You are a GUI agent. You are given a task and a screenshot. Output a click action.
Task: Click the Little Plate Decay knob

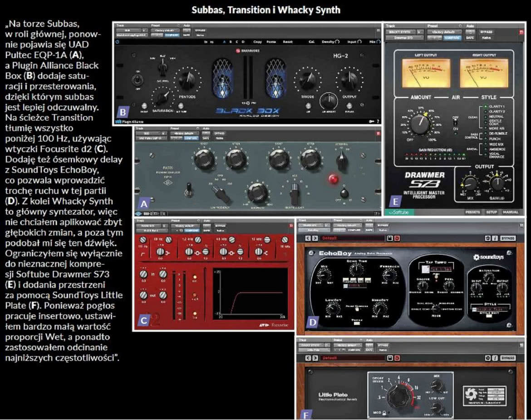pyautogui.click(x=399, y=395)
